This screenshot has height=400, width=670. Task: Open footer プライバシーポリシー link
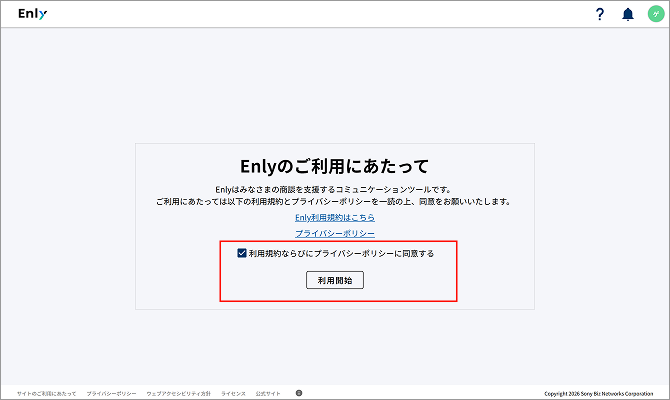(x=112, y=393)
